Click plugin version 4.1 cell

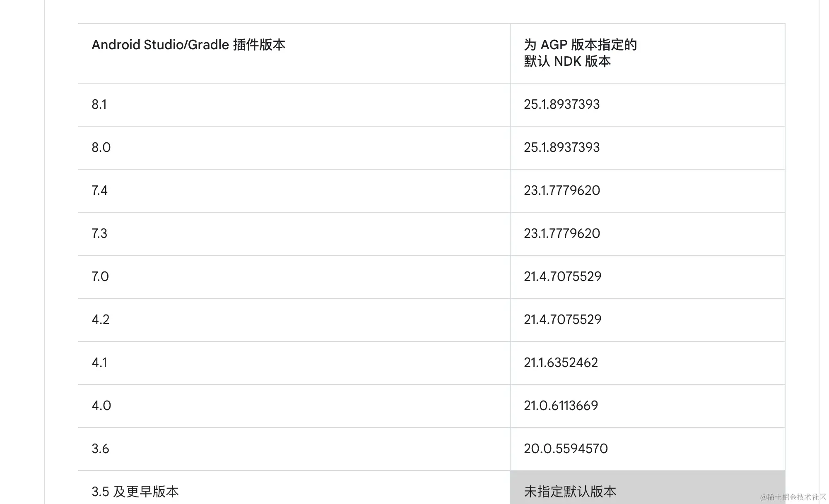tap(99, 362)
